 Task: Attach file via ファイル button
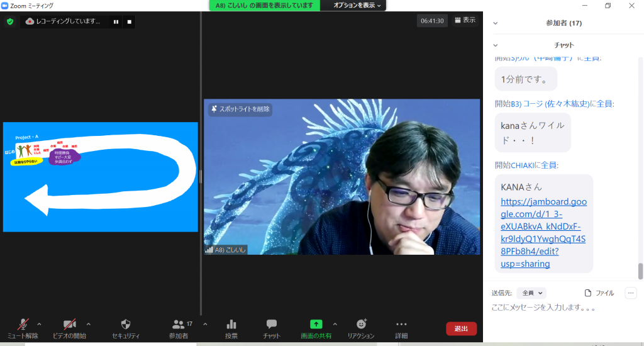[x=599, y=293]
